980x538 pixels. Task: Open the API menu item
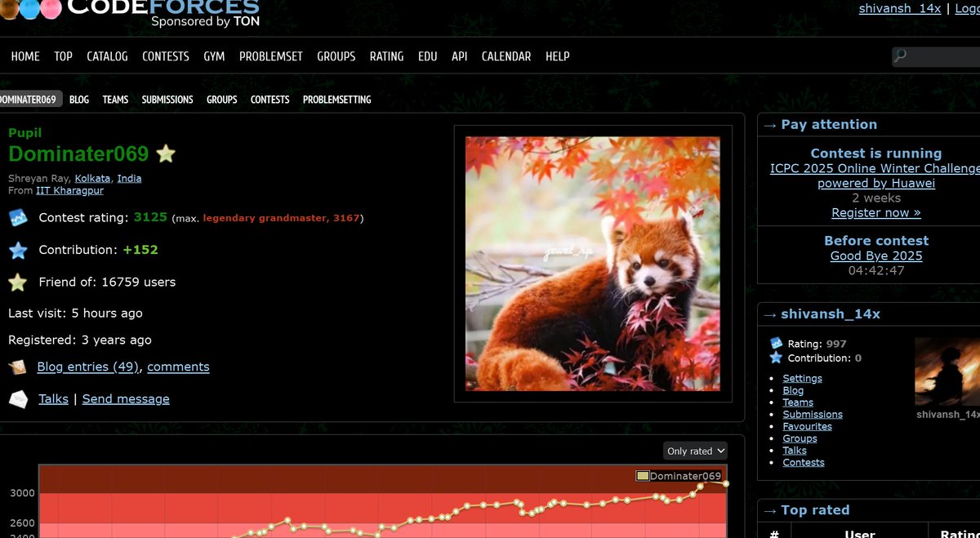pos(459,56)
